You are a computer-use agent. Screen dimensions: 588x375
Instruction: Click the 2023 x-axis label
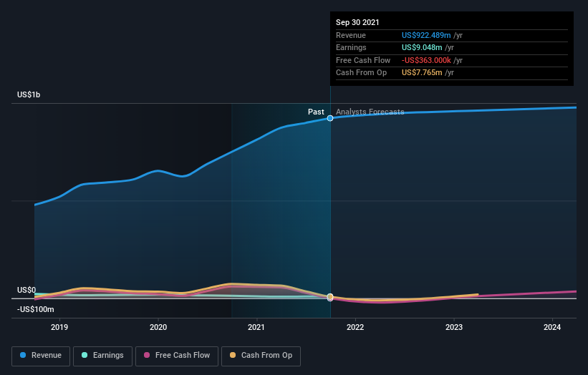[454, 327]
